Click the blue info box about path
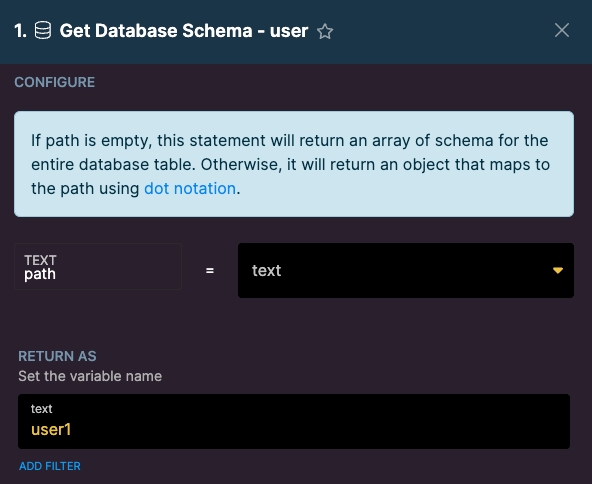The image size is (592, 484). tap(294, 164)
